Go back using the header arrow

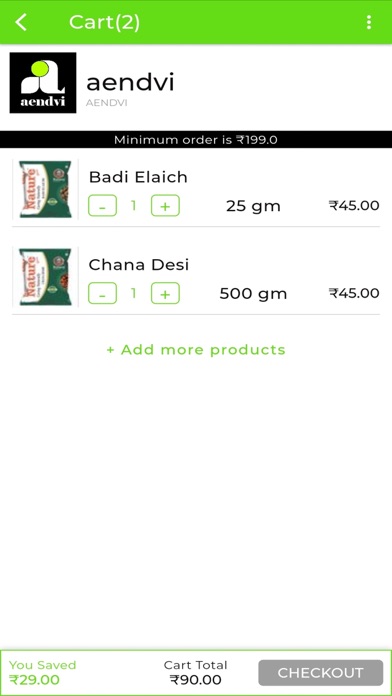tap(21, 22)
